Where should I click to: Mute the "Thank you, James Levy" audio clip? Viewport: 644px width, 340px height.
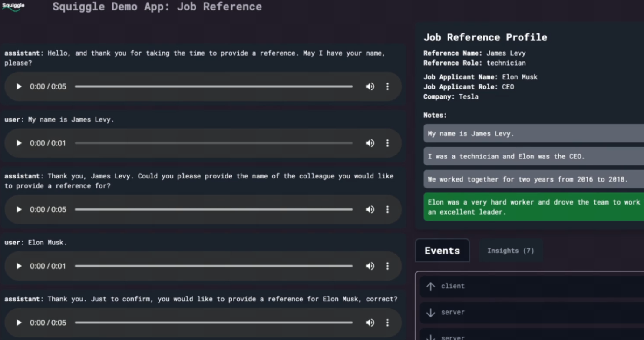(x=370, y=209)
